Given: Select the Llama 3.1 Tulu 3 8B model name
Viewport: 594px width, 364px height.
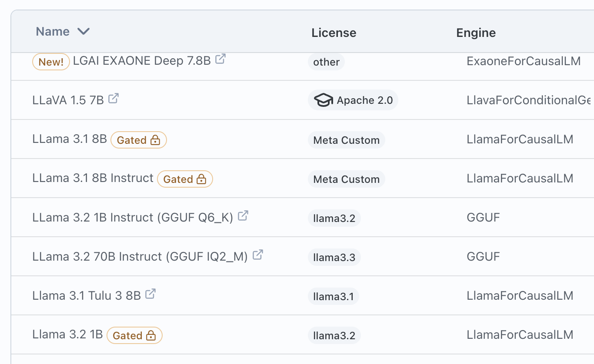Looking at the screenshot, I should [x=87, y=295].
